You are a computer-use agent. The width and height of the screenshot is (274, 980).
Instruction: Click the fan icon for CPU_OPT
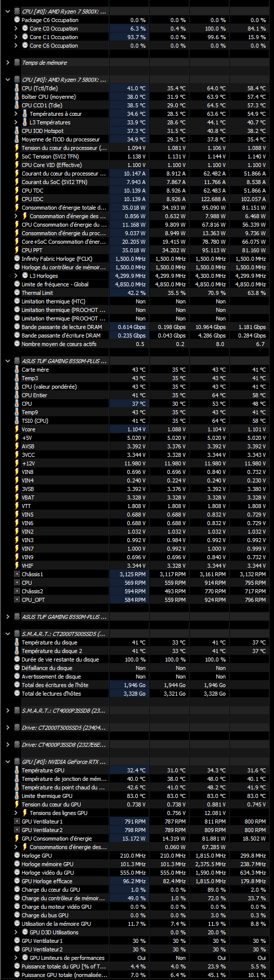17,600
